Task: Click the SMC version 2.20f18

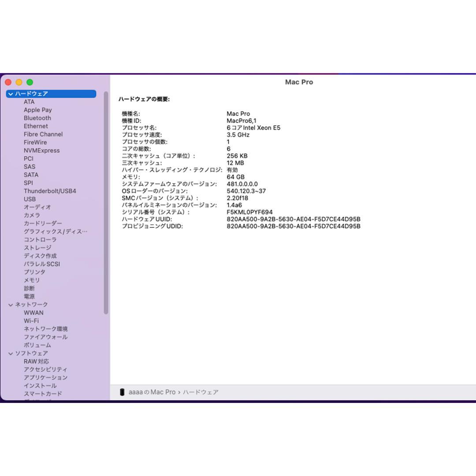Action: [x=238, y=198]
